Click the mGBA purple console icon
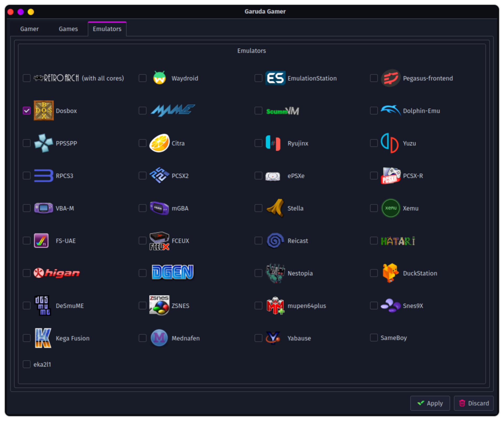The height and width of the screenshot is (421, 504). pos(159,208)
